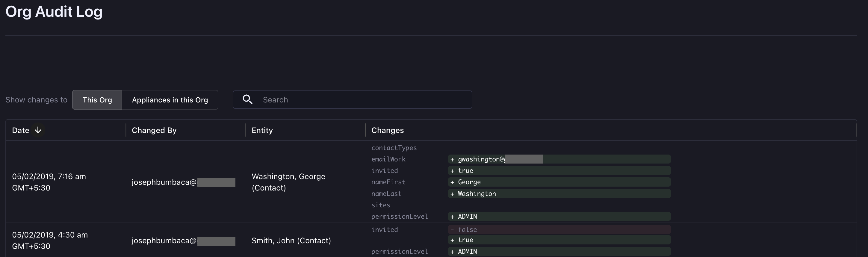This screenshot has height=257, width=868.
Task: Switch to Appliances in this Org
Action: pyautogui.click(x=170, y=100)
